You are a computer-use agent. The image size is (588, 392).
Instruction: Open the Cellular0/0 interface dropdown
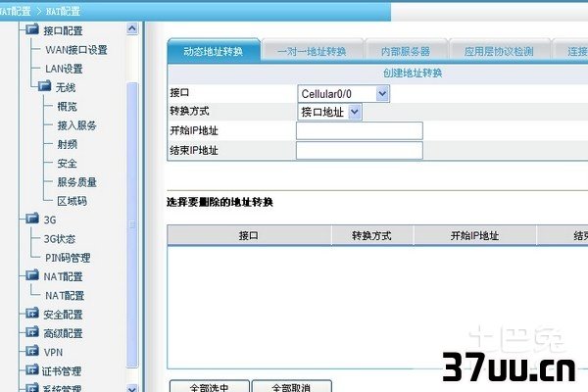344,94
